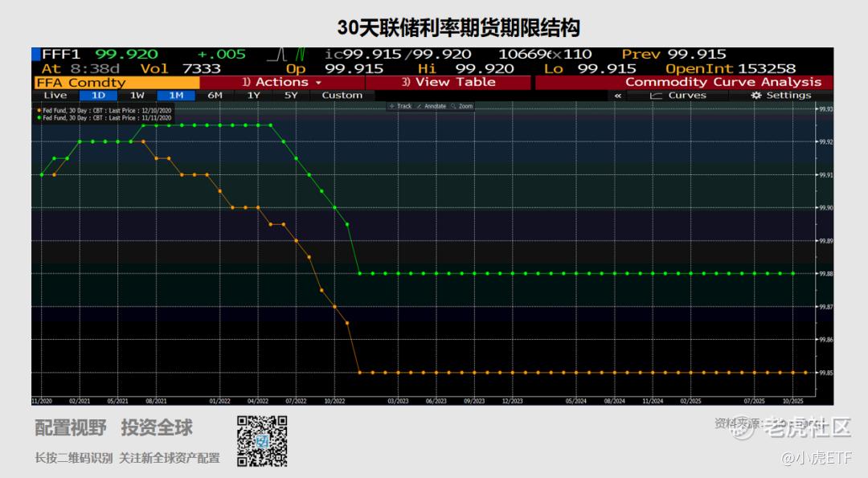
Task: Click the FFF1 ticker label
Action: [x=61, y=54]
